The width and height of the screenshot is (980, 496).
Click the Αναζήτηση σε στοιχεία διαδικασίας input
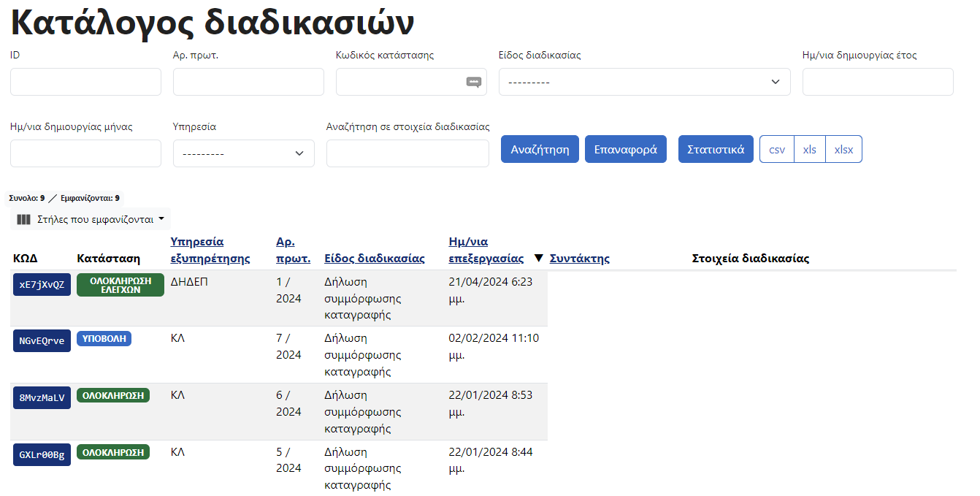coord(407,153)
